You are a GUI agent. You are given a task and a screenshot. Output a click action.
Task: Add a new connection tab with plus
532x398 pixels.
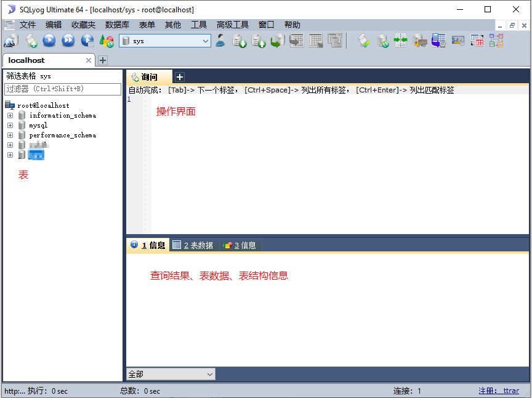(x=103, y=60)
